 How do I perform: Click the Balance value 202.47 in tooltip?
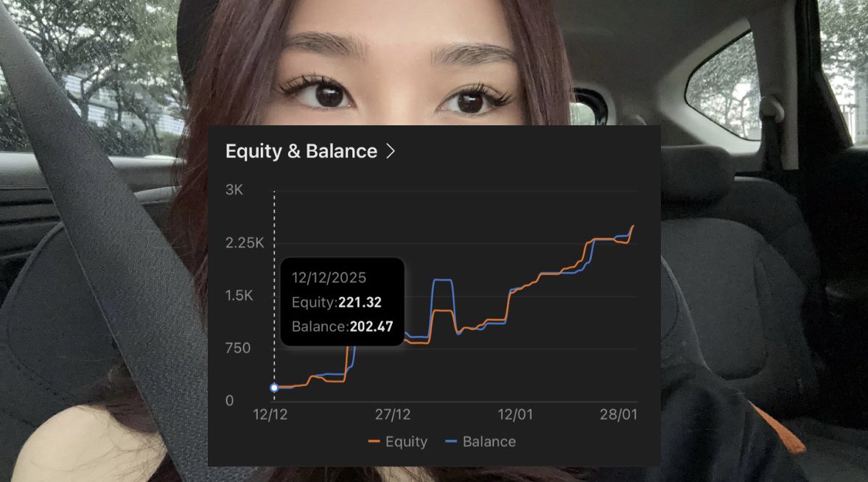(x=371, y=326)
